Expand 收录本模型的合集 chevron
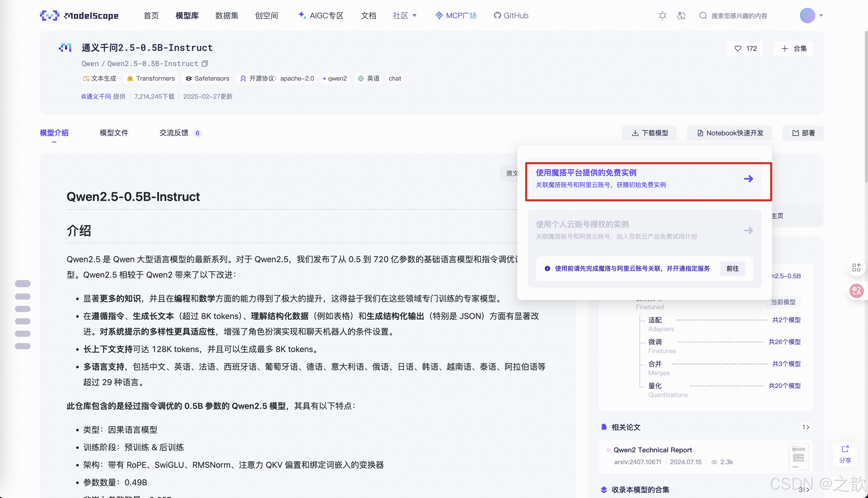The image size is (868, 498). (804, 489)
